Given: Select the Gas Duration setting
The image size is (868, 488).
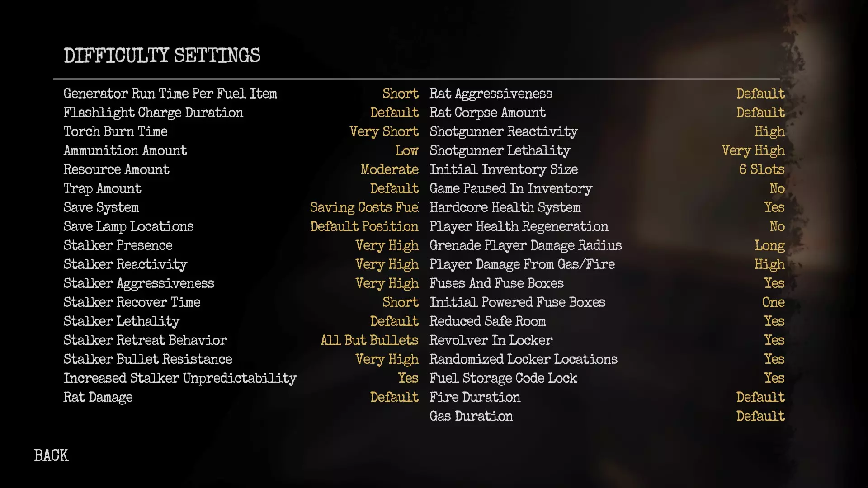Looking at the screenshot, I should (x=471, y=416).
